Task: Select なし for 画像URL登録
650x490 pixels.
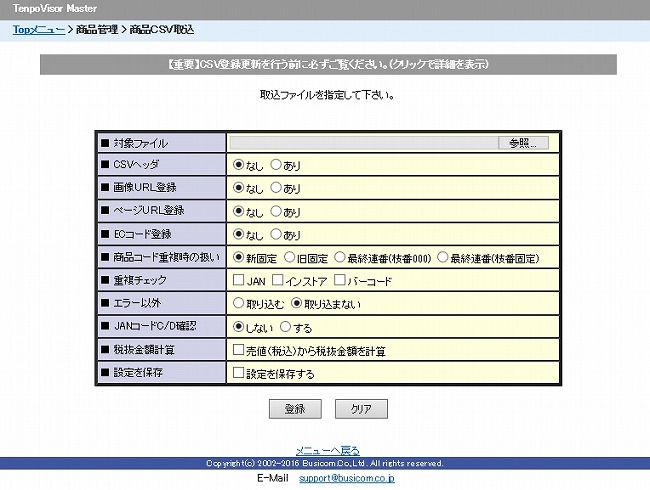Action: (x=238, y=188)
